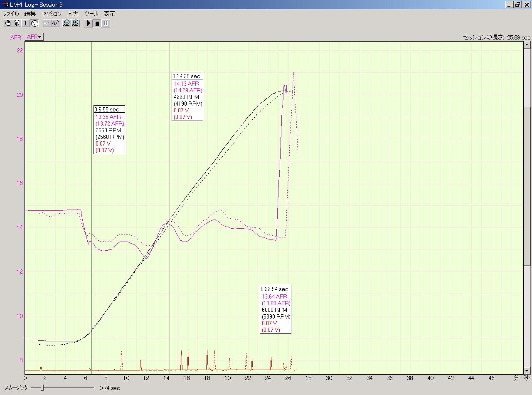Screen dimensions: 532x395
Task: Click the magenta AFR axis label
Action: pos(16,37)
